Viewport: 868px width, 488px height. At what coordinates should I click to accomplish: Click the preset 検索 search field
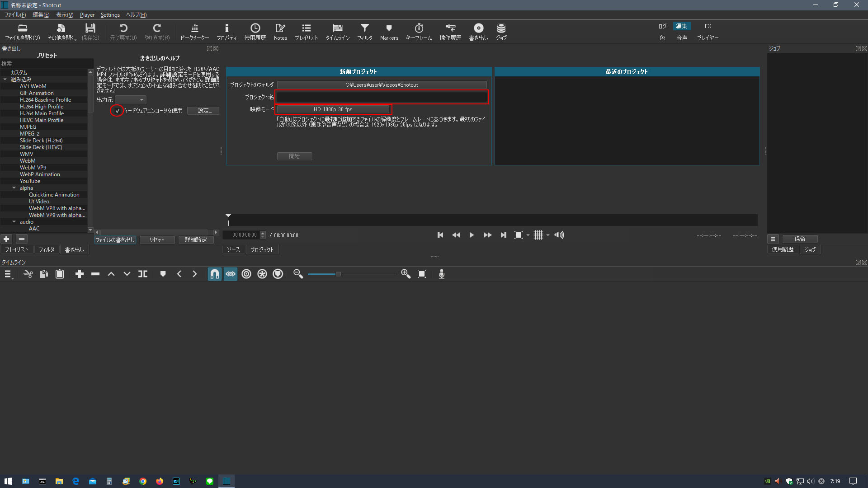[47, 64]
